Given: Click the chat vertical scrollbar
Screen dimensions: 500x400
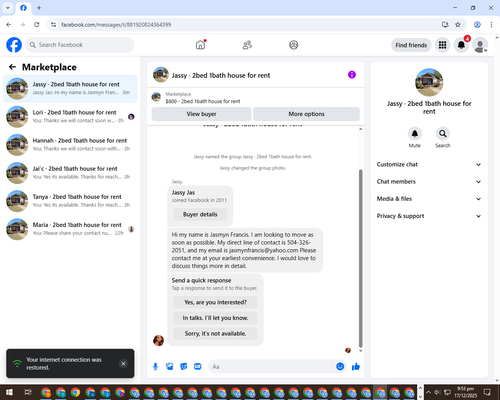Looking at the screenshot, I should tap(360, 258).
